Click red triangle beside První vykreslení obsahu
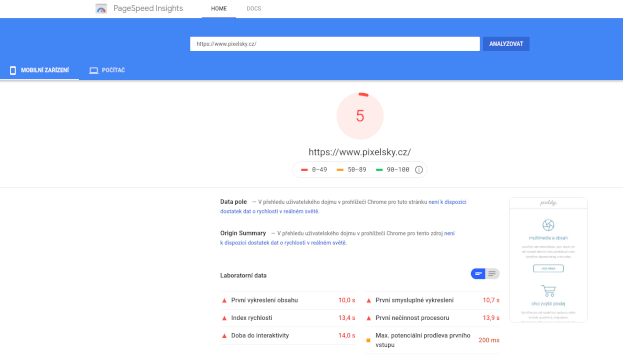The width and height of the screenshot is (623, 360). 224,301
